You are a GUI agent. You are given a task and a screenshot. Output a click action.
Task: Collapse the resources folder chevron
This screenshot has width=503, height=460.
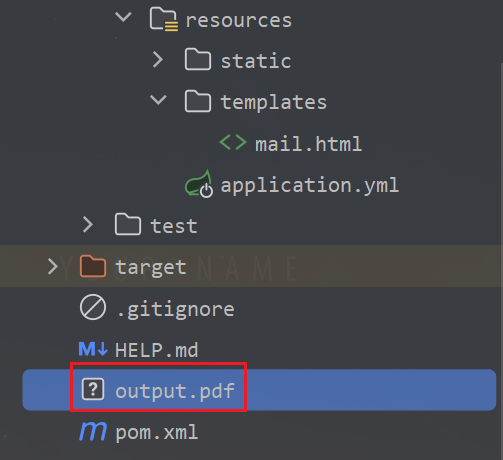pyautogui.click(x=123, y=17)
